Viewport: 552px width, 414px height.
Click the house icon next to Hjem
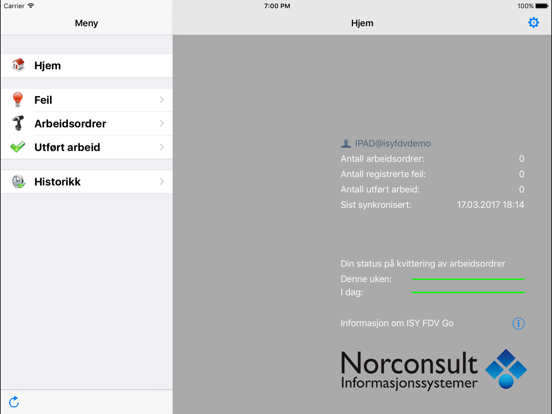click(x=18, y=65)
